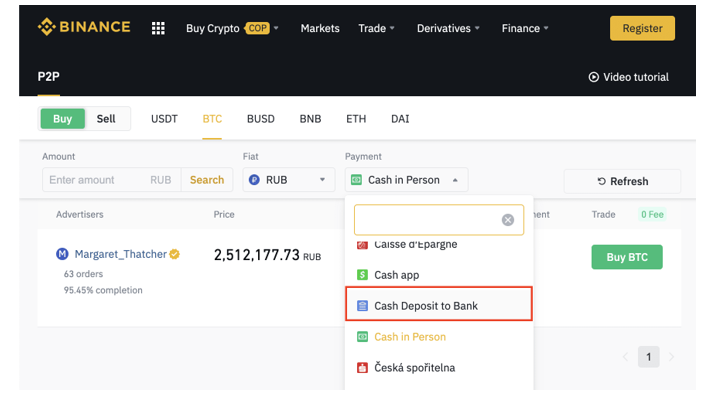Expand the Buy Crypto menu
The height and width of the screenshot is (414, 705).
coord(232,28)
